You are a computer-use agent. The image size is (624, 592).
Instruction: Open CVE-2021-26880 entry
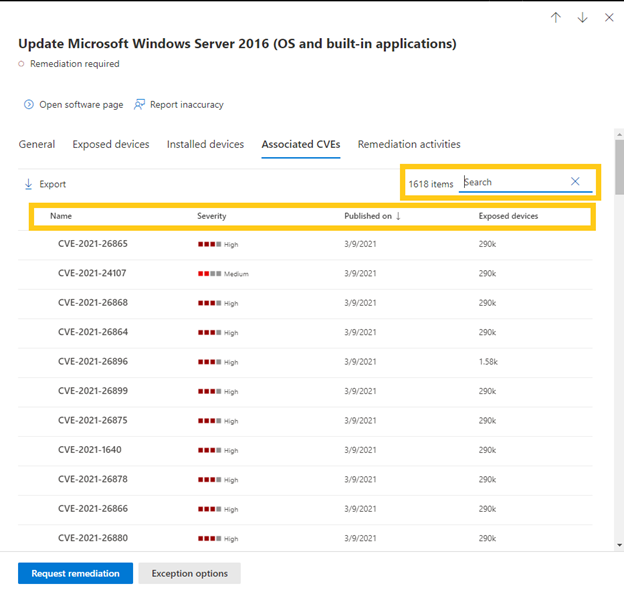click(x=93, y=538)
